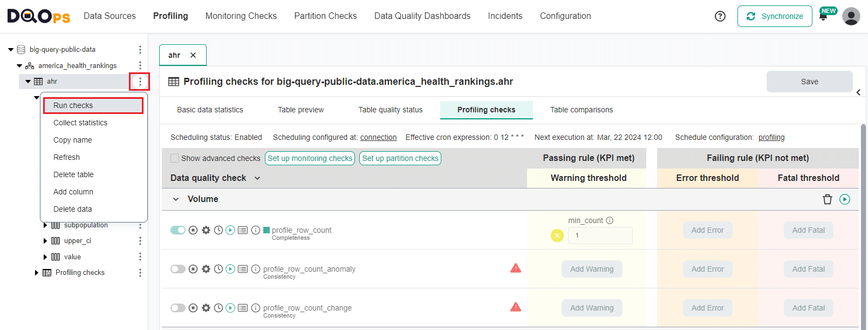The image size is (868, 330).
Task: Enable the profile_row_count_anomaly check toggle
Action: coord(178,269)
